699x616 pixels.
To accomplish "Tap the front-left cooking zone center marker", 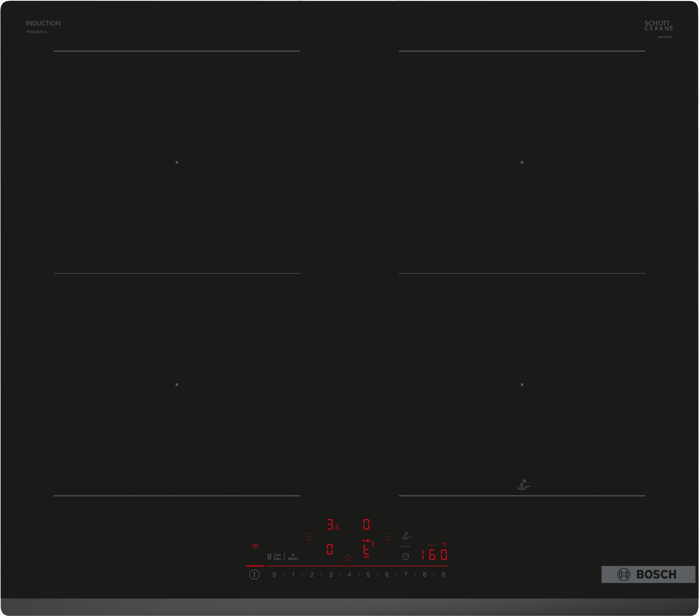I will (x=177, y=384).
